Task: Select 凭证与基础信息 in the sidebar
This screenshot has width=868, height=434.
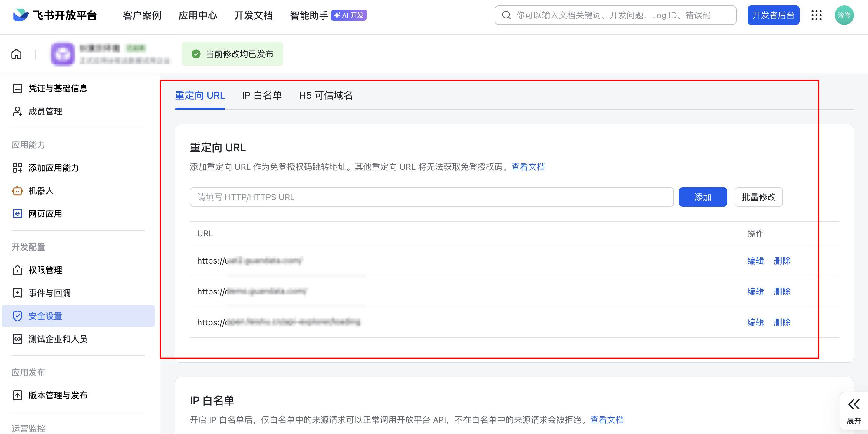Action: tap(58, 88)
